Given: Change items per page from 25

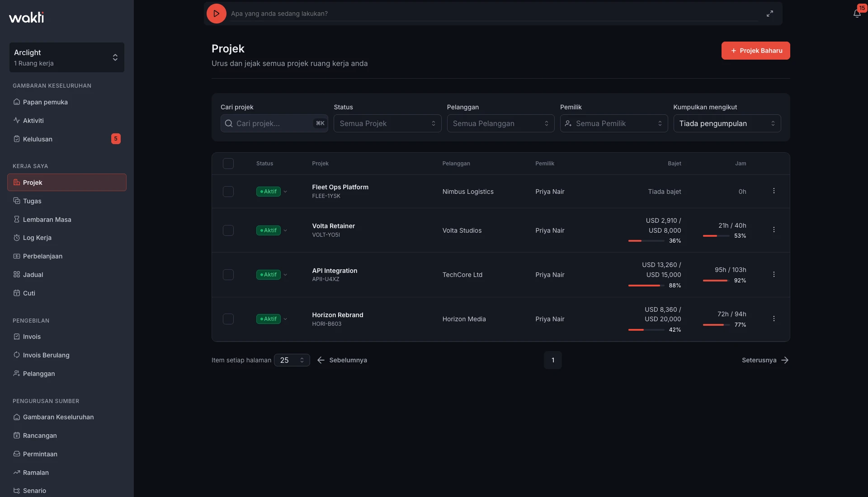Looking at the screenshot, I should coord(292,360).
